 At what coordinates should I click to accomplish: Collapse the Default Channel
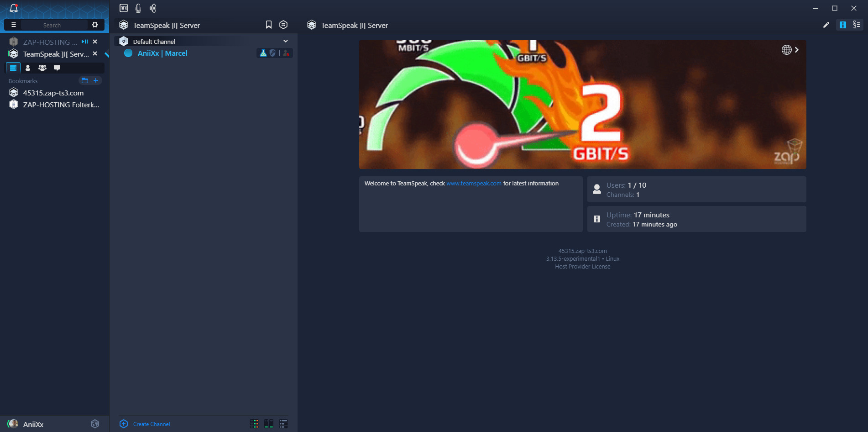286,41
